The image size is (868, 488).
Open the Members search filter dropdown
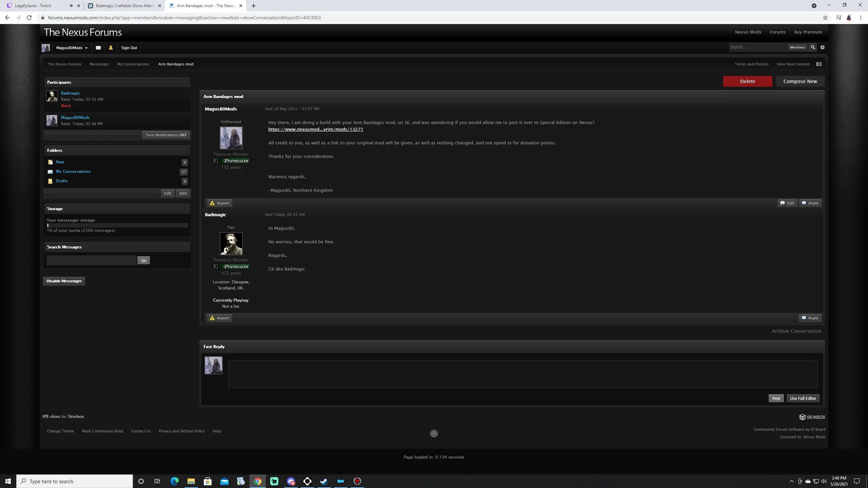[x=797, y=47]
